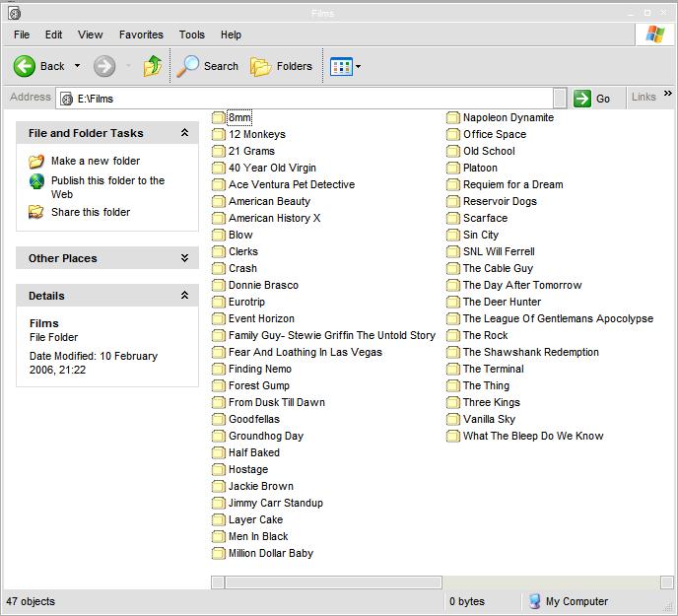The width and height of the screenshot is (678, 616).
Task: Collapse the Details panel
Action: (184, 296)
